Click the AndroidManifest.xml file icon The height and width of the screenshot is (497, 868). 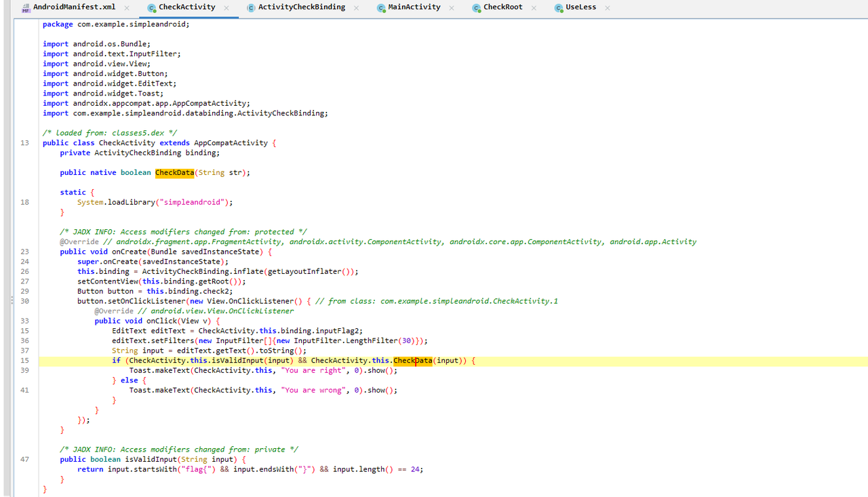26,7
